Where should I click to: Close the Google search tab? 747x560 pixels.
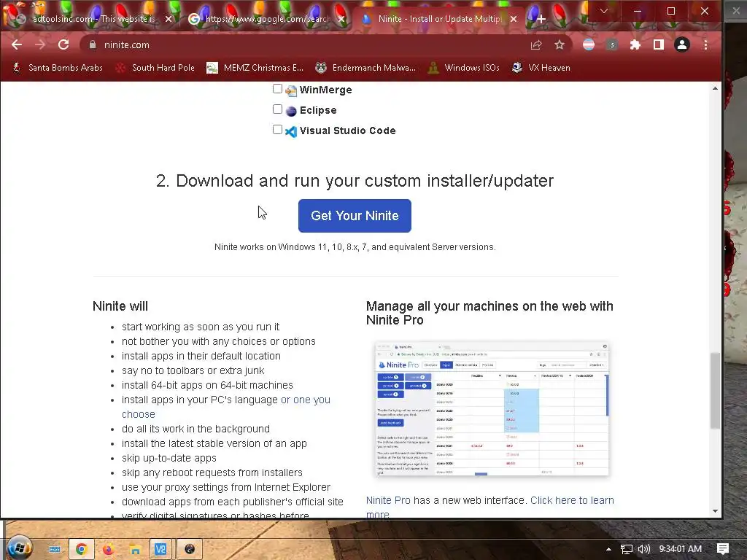[341, 19]
